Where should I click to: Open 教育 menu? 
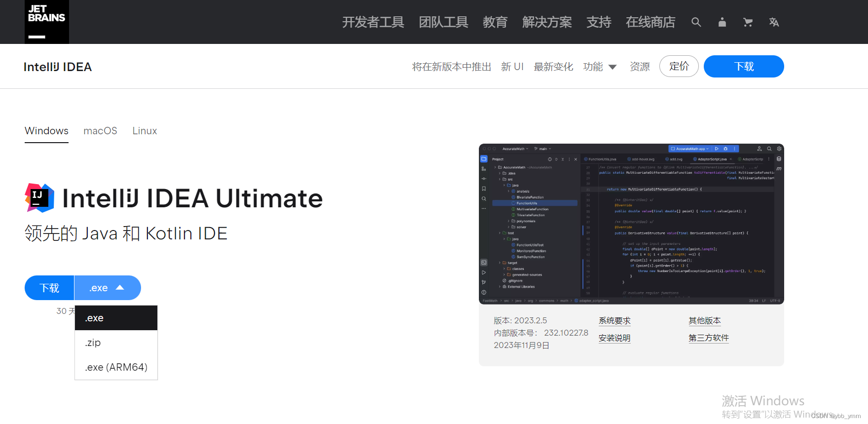coord(495,22)
